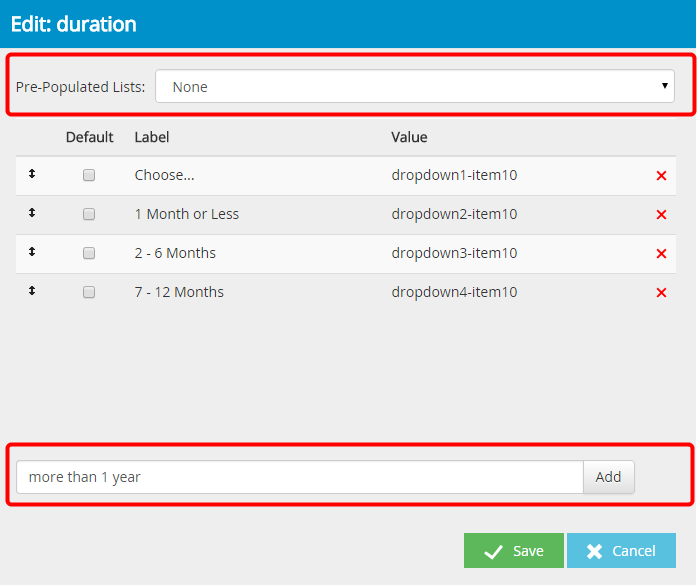Screen dimensions: 697x585
Task: Edit the '1 Month or Less' label text
Action: [x=187, y=214]
